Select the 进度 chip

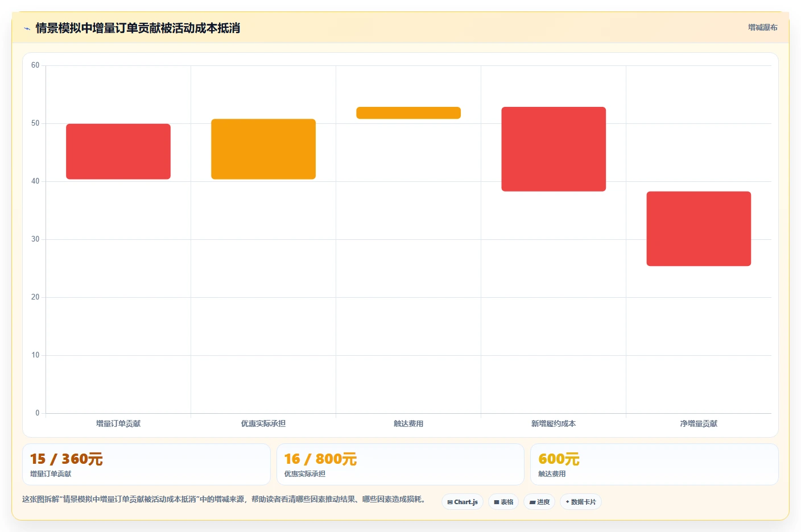tap(539, 502)
